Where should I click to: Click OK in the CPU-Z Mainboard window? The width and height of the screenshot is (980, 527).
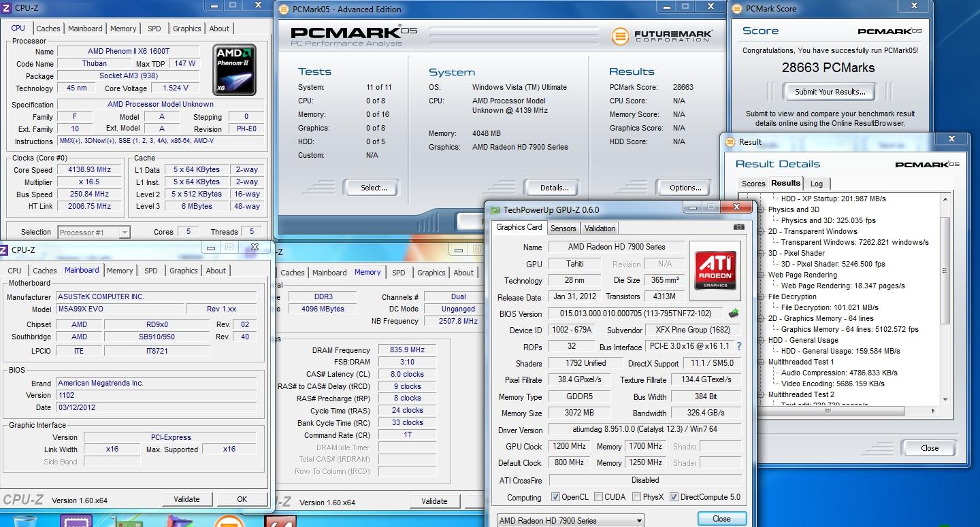(242, 499)
